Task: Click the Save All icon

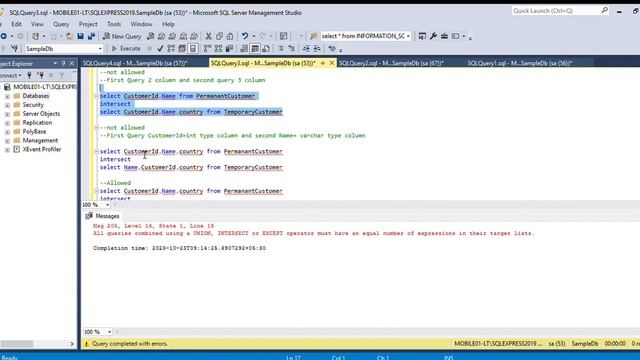Action: 91,36
